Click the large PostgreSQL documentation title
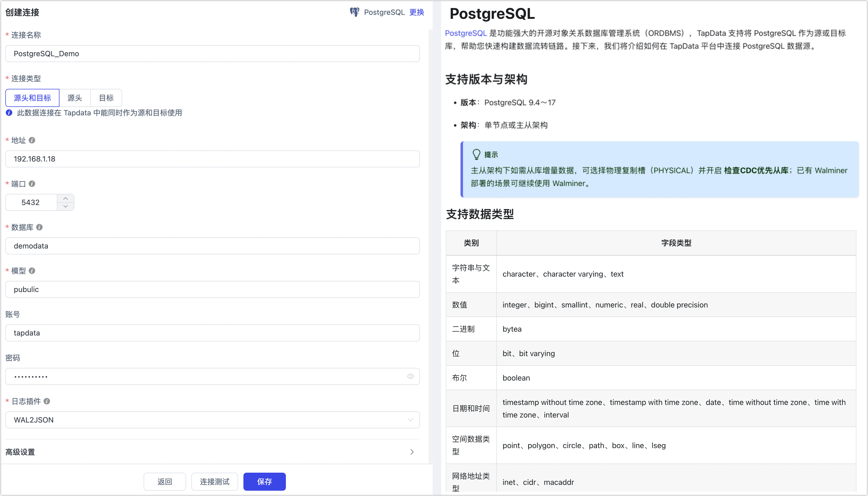The height and width of the screenshot is (496, 868). pos(492,14)
